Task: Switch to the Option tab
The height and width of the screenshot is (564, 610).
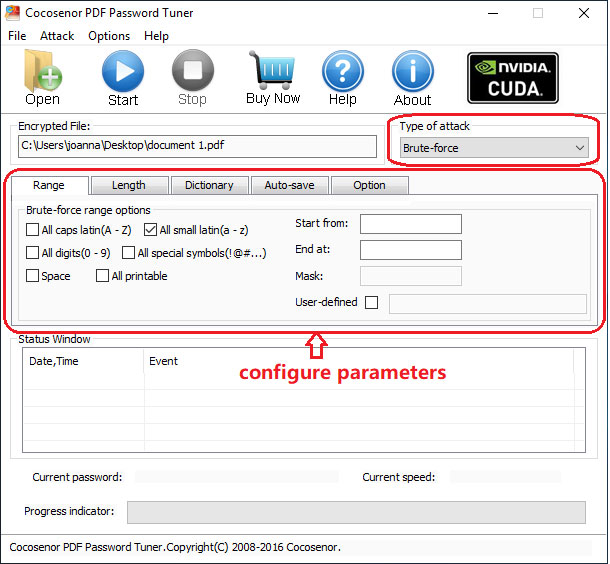Action: pos(370,185)
